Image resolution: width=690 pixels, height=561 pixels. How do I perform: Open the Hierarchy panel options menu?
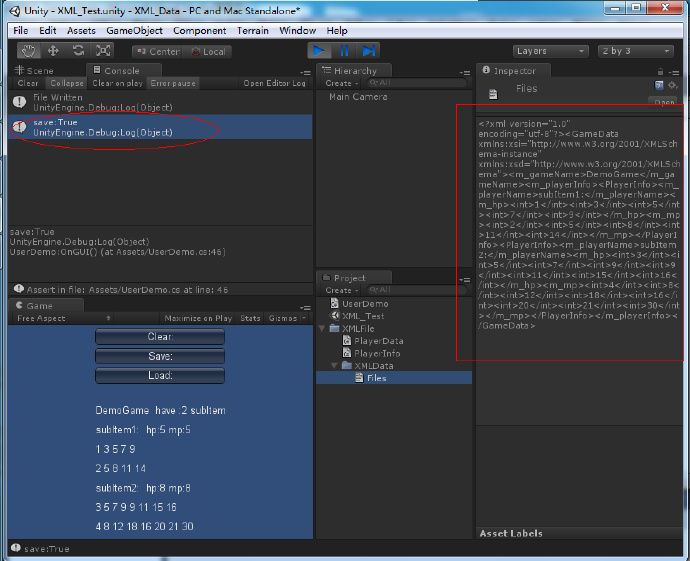tap(465, 73)
